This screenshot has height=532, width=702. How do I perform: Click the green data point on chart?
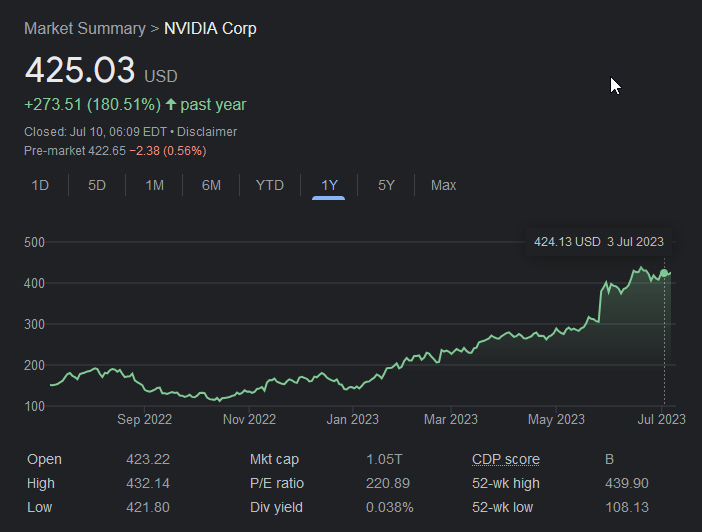point(664,273)
